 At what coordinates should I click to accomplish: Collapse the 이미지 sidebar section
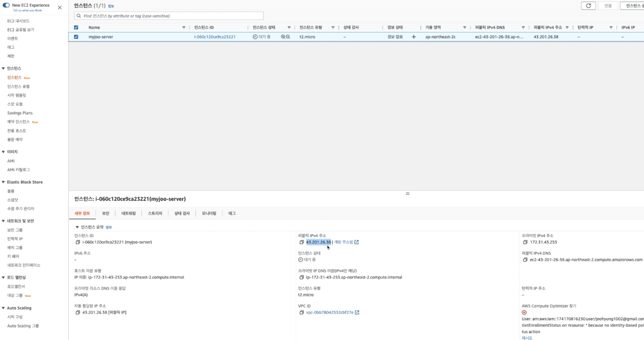point(3,152)
